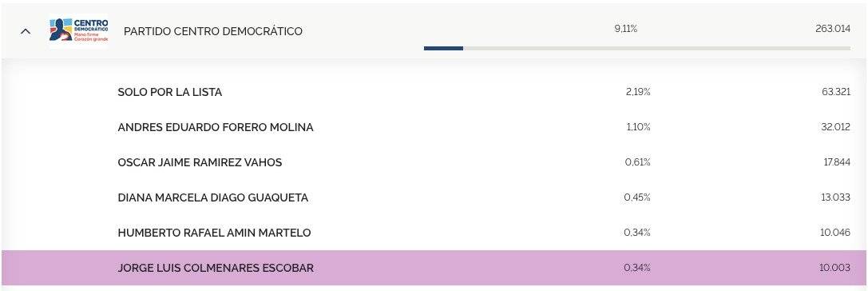Click the 63.321 list-only vote count
868x291 pixels.
(836, 93)
